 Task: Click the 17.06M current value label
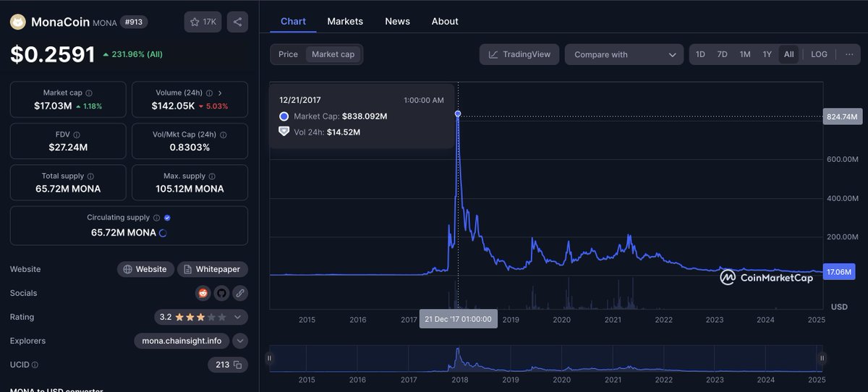coord(841,272)
